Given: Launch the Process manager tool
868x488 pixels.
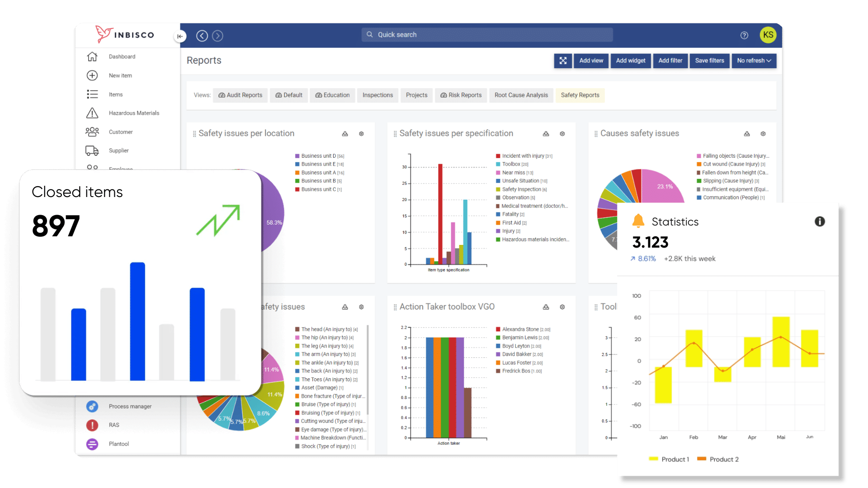Looking at the screenshot, I should click(93, 406).
